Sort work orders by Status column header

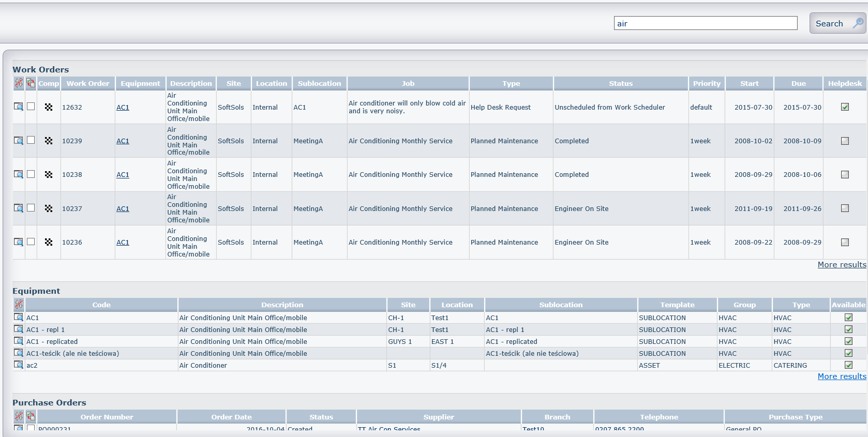point(620,83)
